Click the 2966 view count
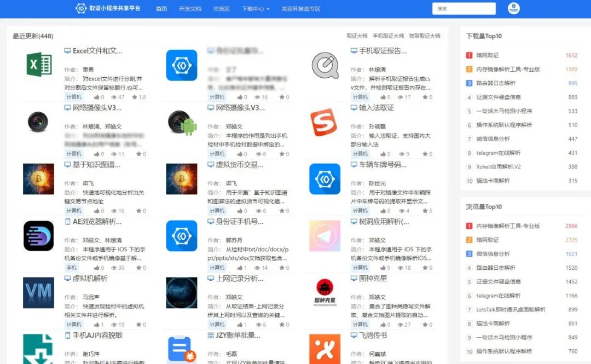 pos(571,226)
